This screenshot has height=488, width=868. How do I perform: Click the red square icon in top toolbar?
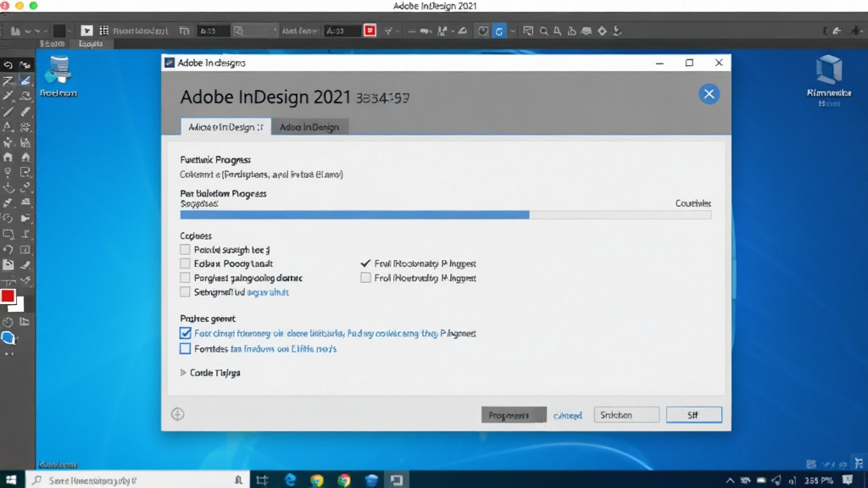point(370,30)
